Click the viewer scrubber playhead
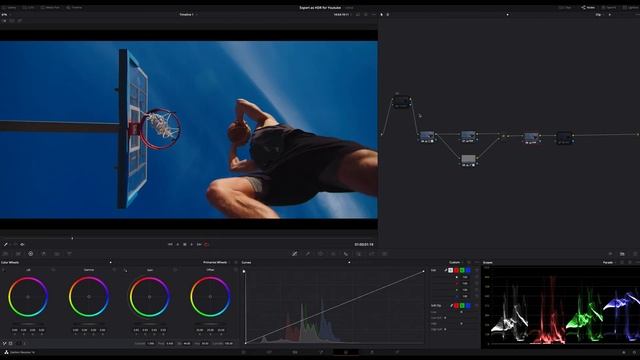640x360 pixels. tap(72, 238)
